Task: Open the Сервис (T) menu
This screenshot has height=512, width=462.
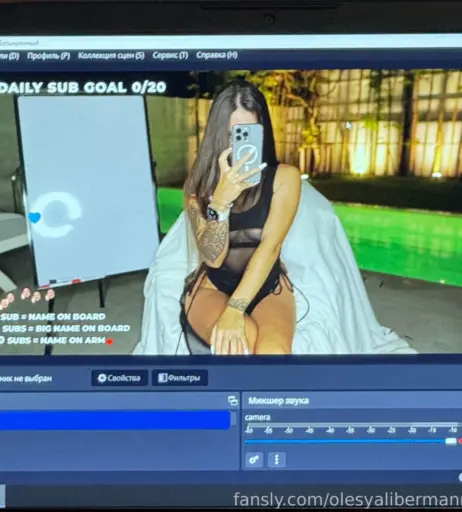Action: (170, 55)
